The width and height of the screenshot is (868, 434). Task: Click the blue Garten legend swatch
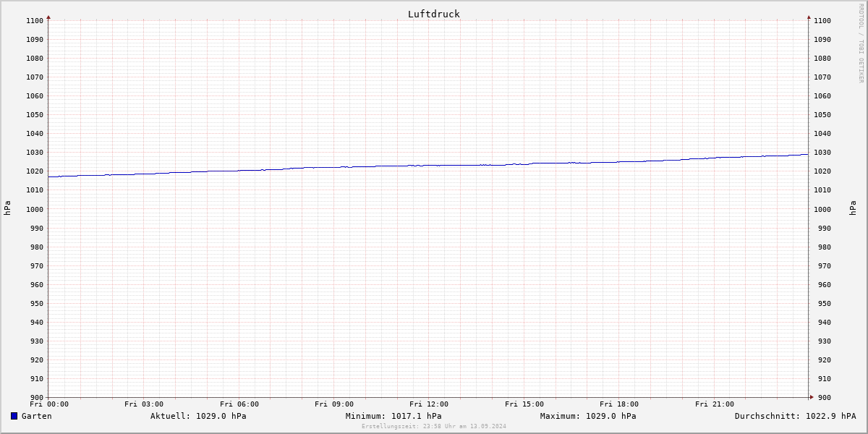14,416
